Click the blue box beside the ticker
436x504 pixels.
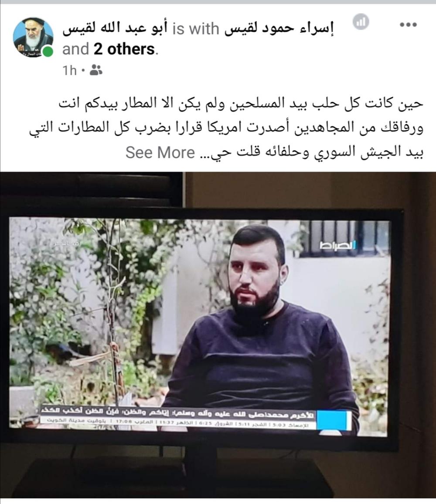(334, 420)
